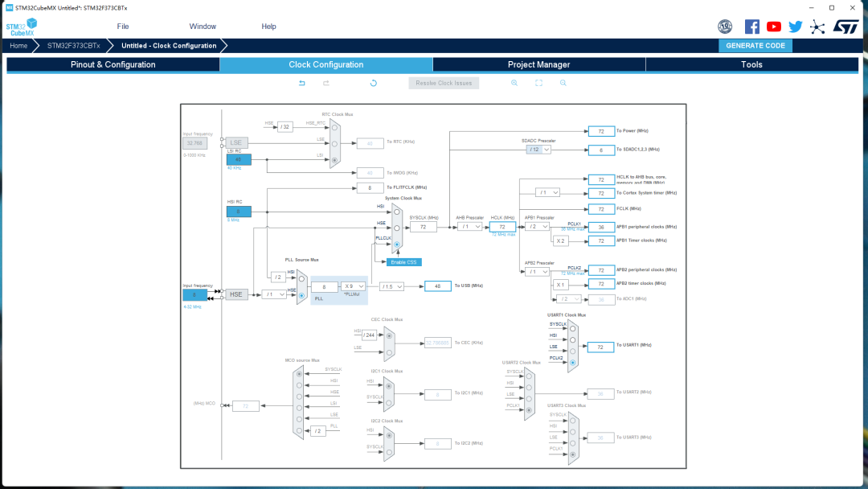The image size is (868, 489).
Task: Click the STM32F373CBTx breadcrumb
Action: tap(74, 45)
